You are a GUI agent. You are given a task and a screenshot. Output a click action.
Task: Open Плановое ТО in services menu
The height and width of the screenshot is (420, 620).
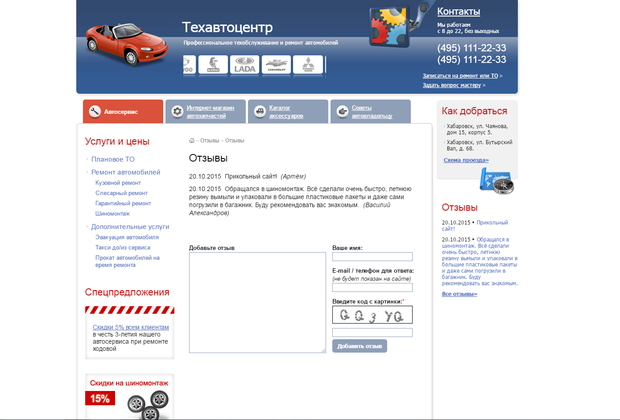pos(113,159)
